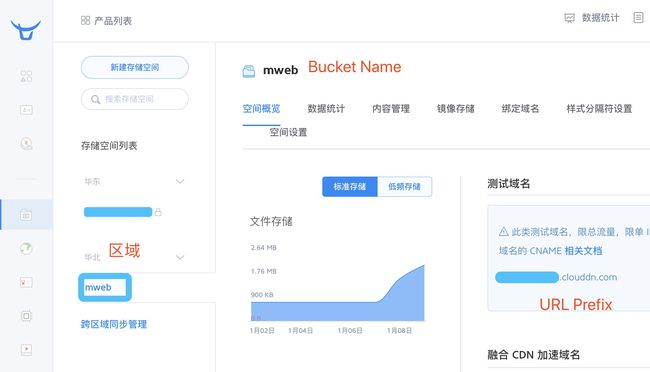The image size is (650, 372).
Task: Click 新建存储空间 button
Action: coord(135,67)
